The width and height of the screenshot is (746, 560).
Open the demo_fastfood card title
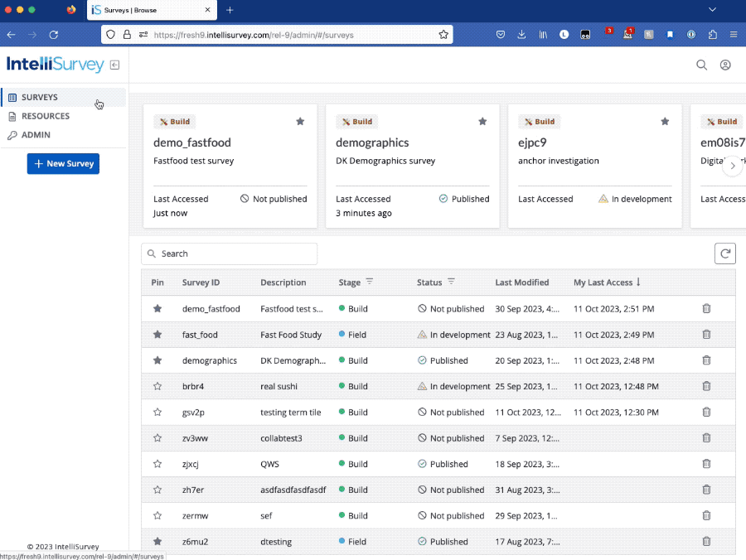[x=192, y=142]
